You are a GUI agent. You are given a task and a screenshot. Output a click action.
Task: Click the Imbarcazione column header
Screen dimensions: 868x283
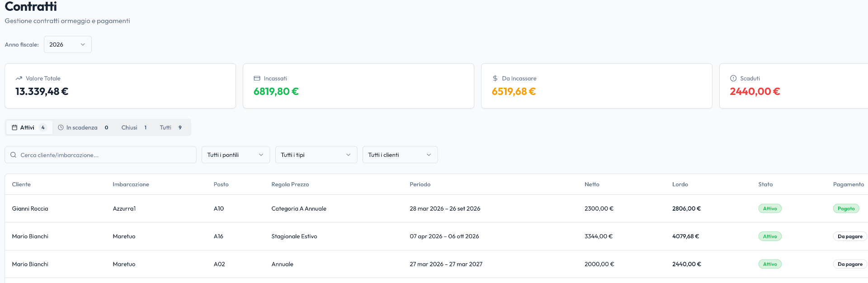pos(131,184)
